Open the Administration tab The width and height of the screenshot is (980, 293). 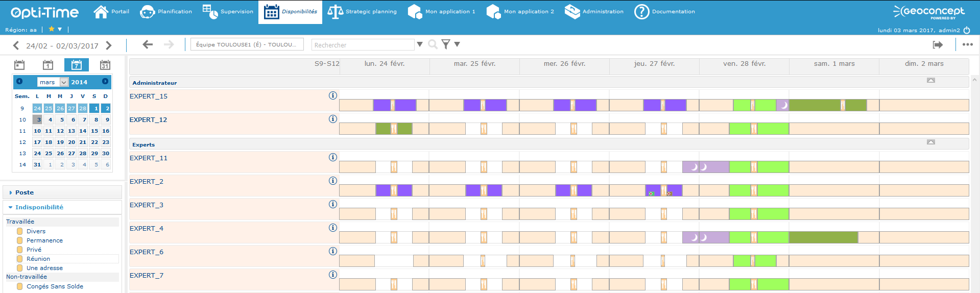click(x=594, y=12)
